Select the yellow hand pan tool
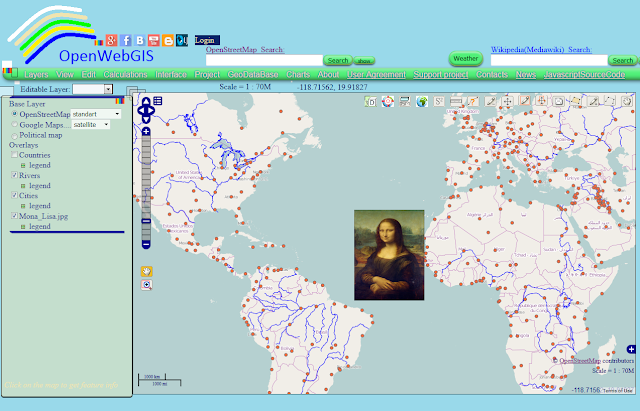 (x=147, y=271)
